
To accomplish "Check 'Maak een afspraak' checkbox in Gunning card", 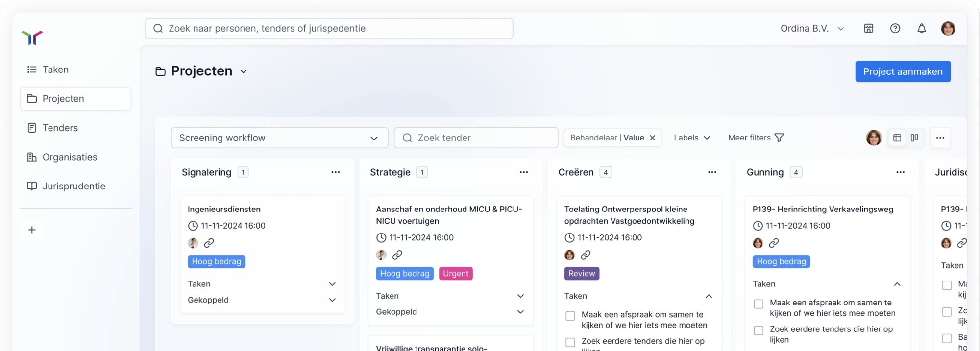I will coord(759,304).
